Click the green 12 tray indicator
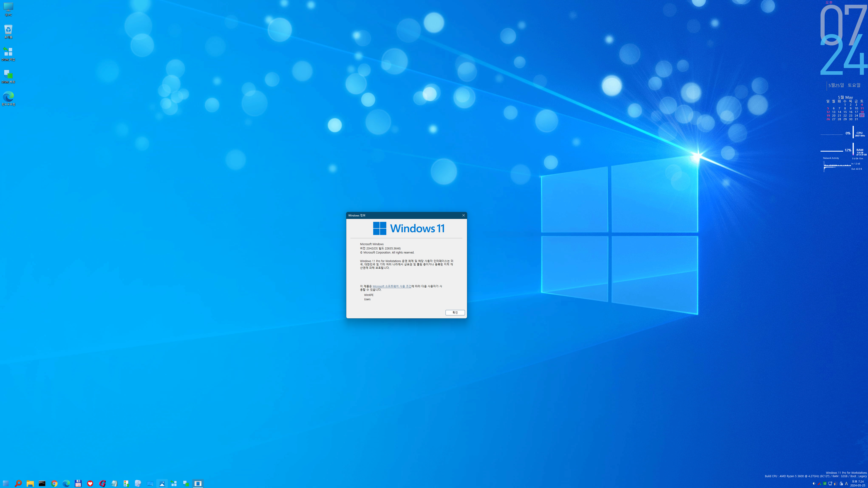This screenshot has width=868, height=488. tap(825, 484)
